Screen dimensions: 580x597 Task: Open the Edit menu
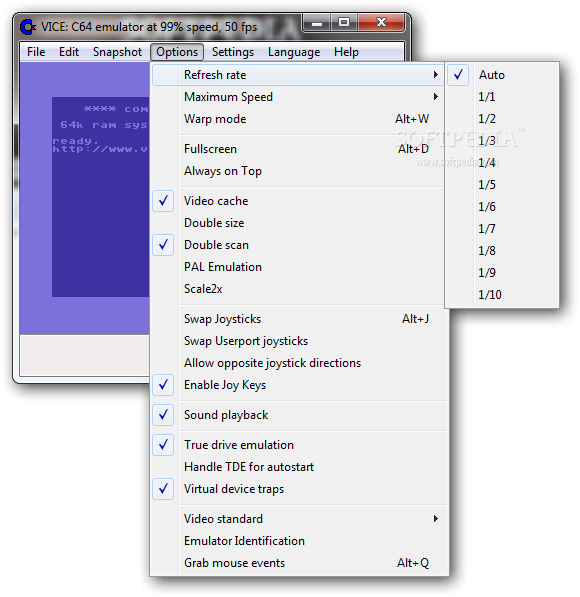[69, 52]
